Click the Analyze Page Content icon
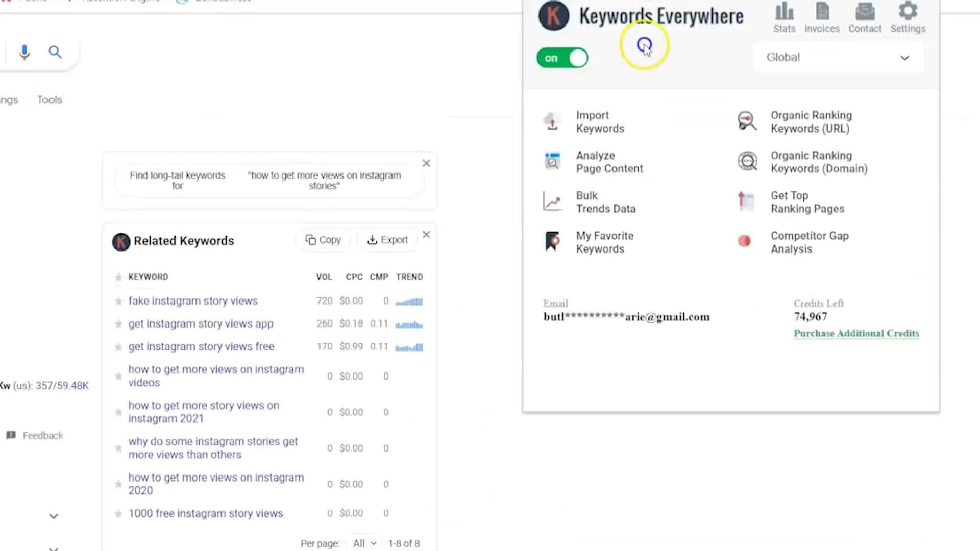 [x=552, y=161]
